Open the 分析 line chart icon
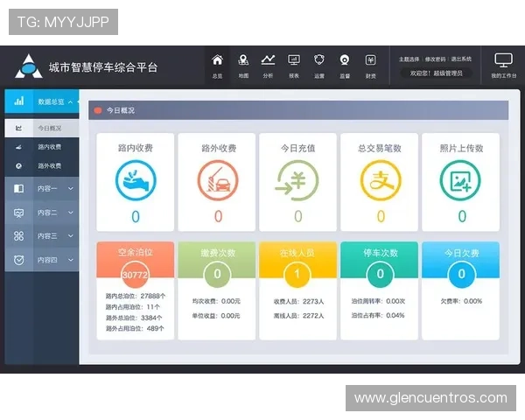This screenshot has width=525, height=420. tap(268, 60)
